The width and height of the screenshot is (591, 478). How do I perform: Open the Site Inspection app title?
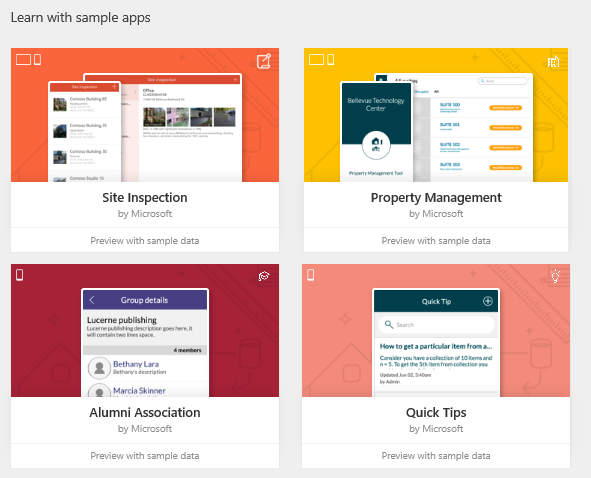145,198
